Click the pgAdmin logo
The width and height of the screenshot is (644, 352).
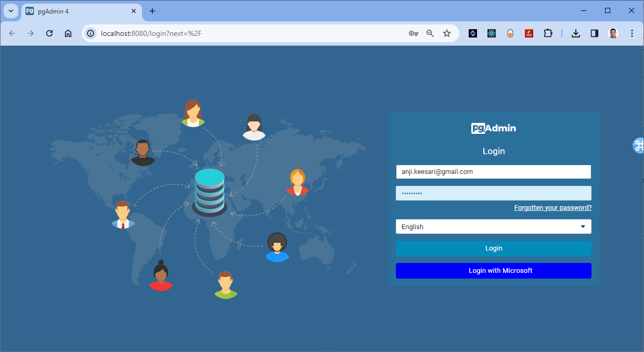tap(494, 128)
